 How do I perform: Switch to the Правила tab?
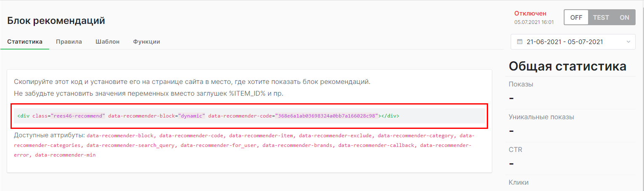pos(69,42)
